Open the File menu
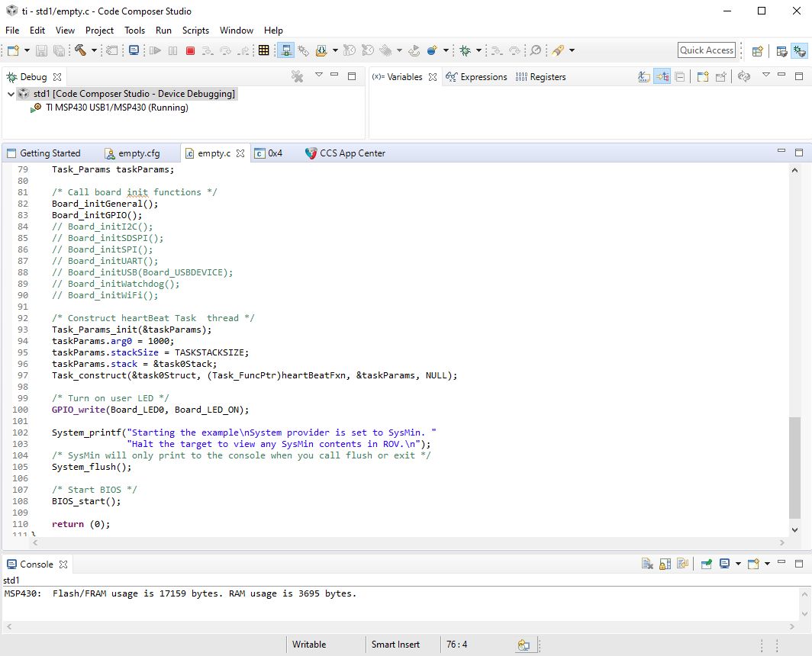Screen dimensions: 812x656 [12, 30]
